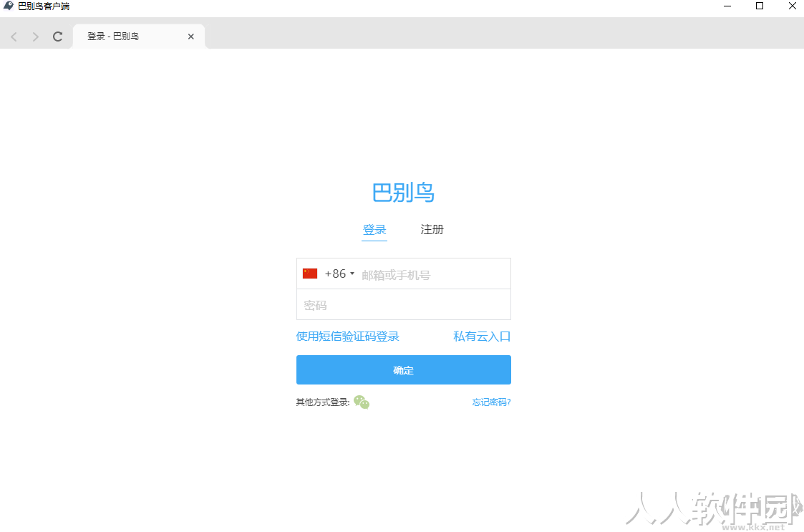804x532 pixels.
Task: Click the China flag icon
Action: pos(310,274)
